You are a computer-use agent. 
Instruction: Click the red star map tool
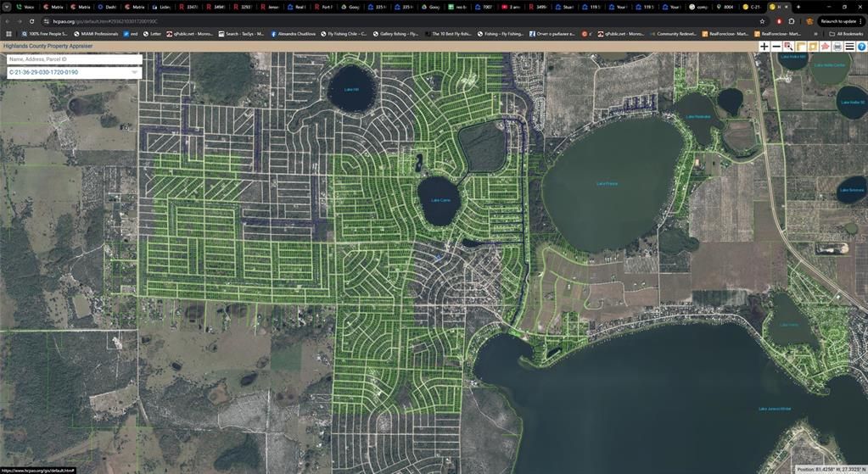click(x=825, y=47)
